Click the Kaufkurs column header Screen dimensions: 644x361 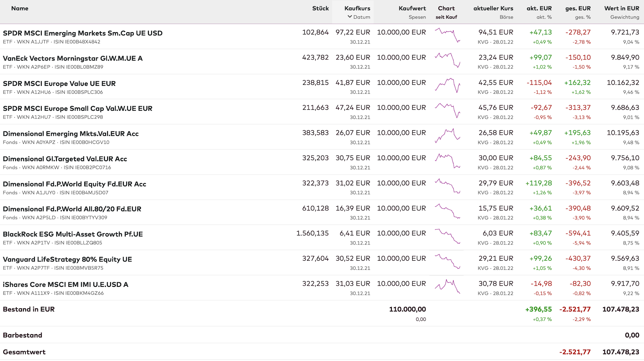357,8
